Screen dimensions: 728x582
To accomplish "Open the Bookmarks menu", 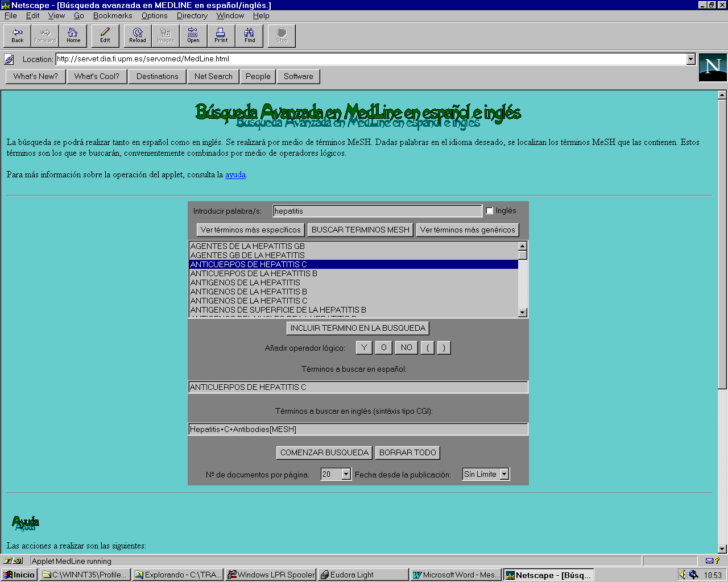I will tap(113, 16).
